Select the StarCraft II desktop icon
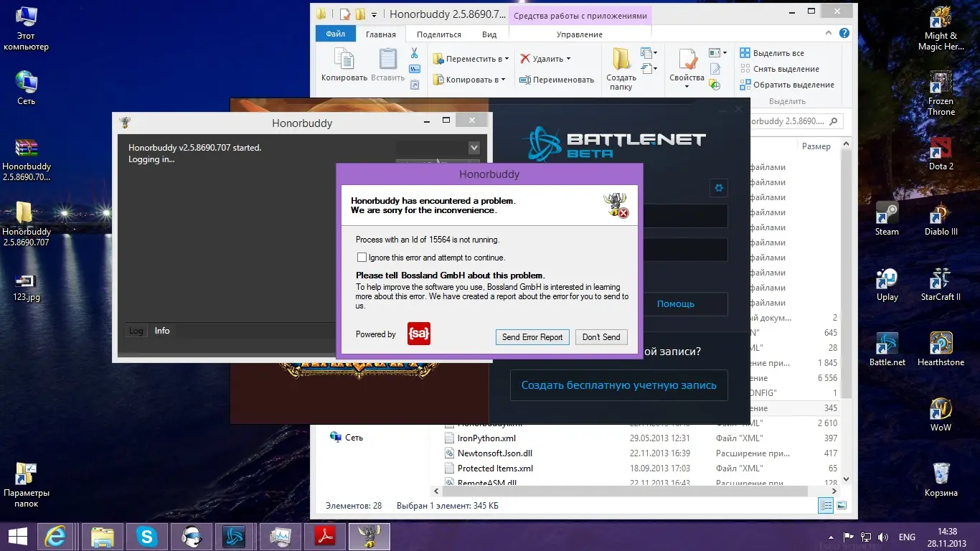 point(941,284)
